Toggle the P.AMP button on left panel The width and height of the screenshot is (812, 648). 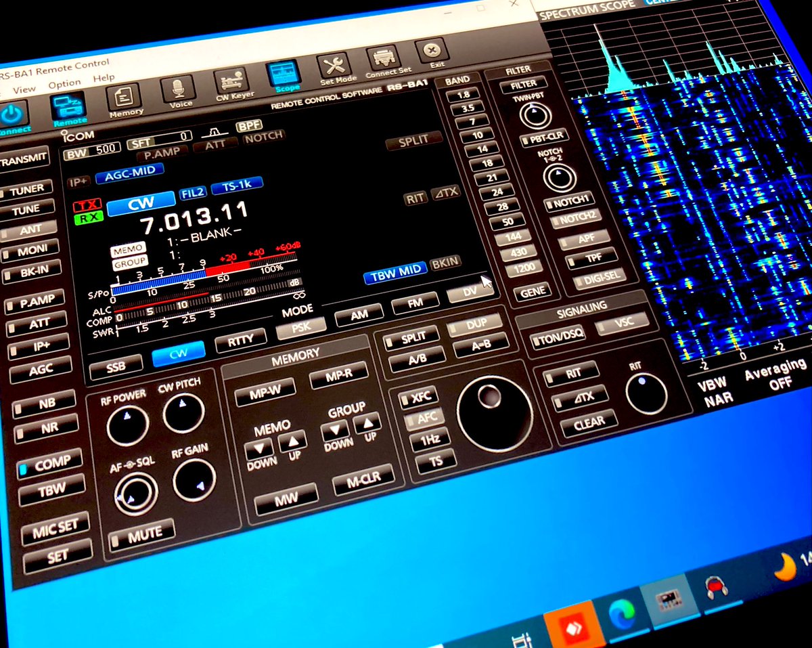34,302
